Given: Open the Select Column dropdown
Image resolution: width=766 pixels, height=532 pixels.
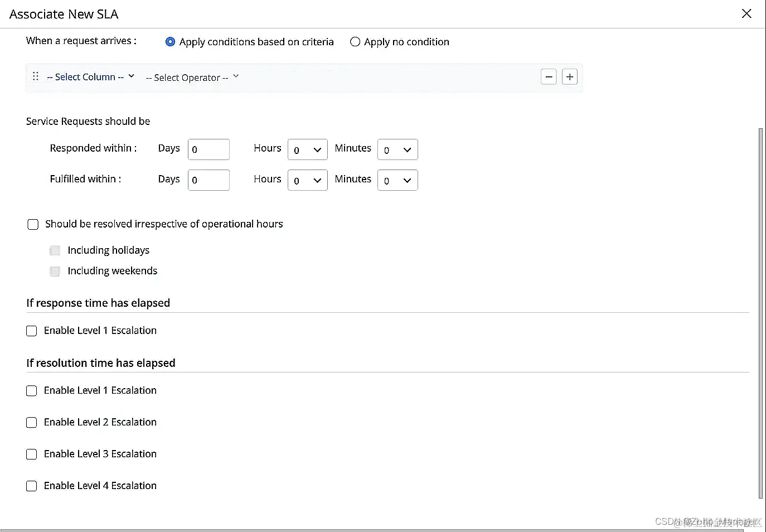Looking at the screenshot, I should tap(90, 77).
